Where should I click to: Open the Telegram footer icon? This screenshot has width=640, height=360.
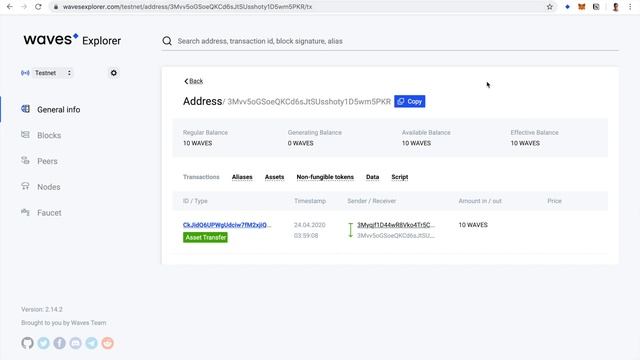(x=91, y=343)
